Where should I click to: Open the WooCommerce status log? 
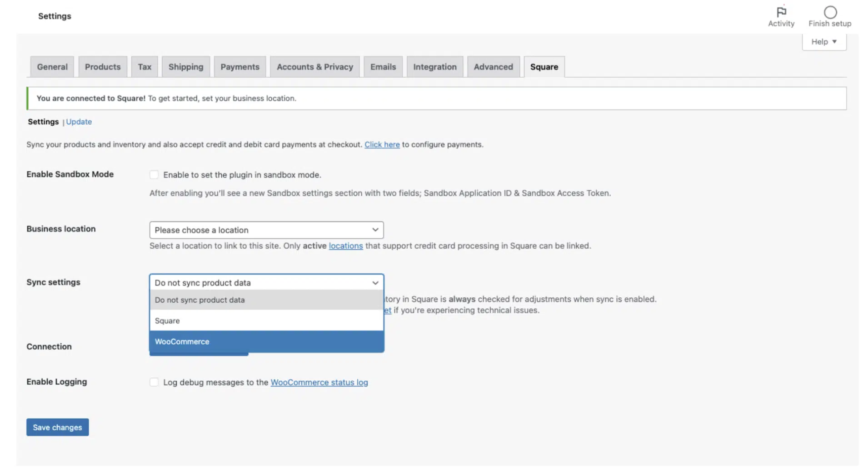point(319,382)
